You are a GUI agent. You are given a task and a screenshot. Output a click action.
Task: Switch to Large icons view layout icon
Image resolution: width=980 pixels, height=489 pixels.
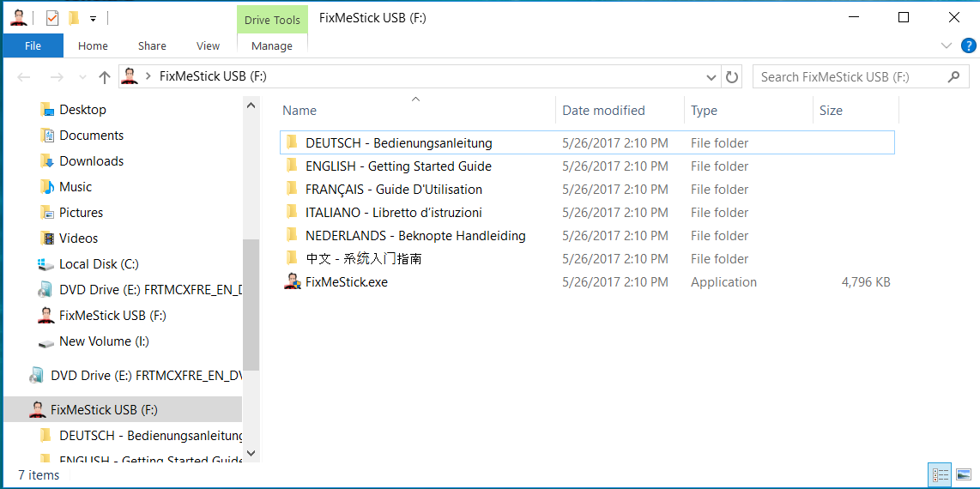pos(964,474)
